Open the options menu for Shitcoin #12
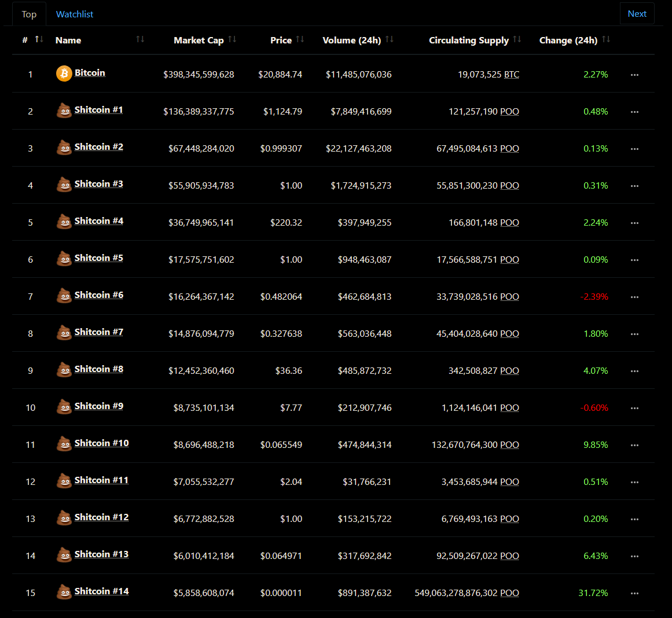This screenshot has width=672, height=618. (634, 519)
